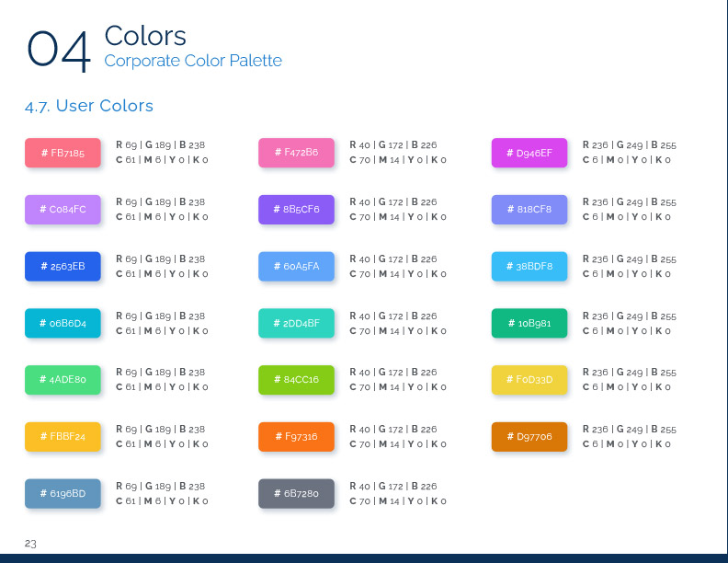
Task: Click the dark orange D97706 swatch
Action: (x=529, y=437)
